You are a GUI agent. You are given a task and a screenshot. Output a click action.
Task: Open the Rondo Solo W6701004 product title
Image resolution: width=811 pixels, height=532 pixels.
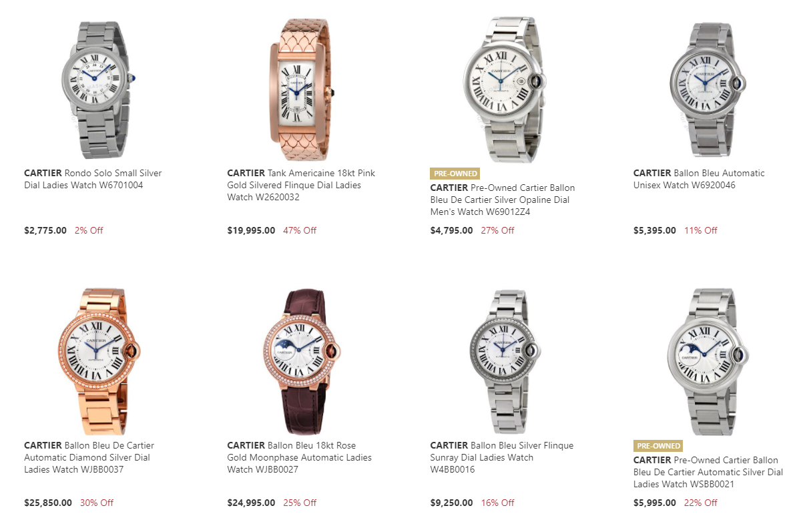pos(93,179)
